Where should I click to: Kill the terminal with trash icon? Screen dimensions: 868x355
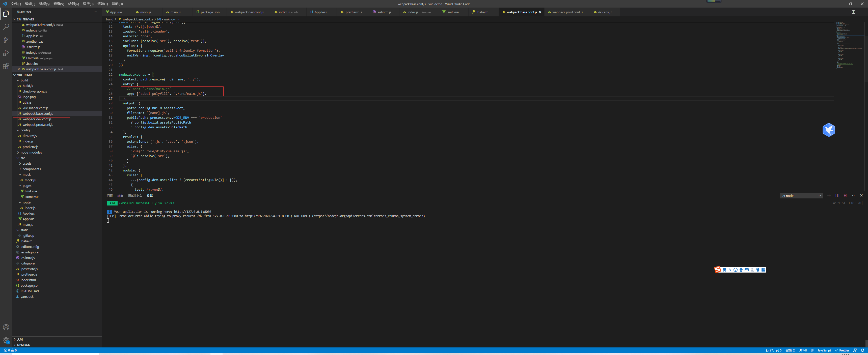pos(845,195)
